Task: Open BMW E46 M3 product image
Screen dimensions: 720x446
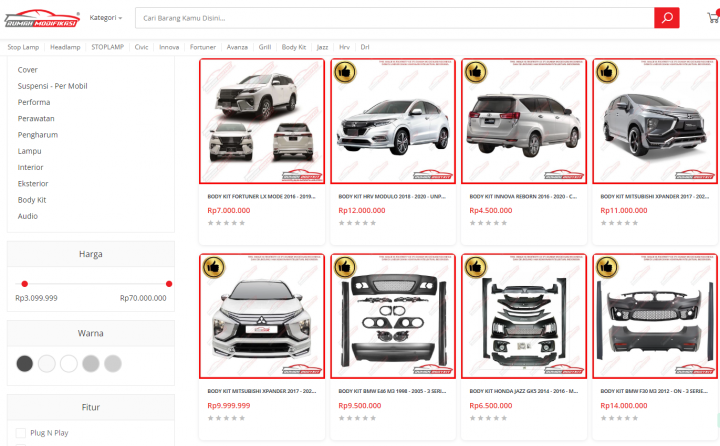Action: point(393,316)
